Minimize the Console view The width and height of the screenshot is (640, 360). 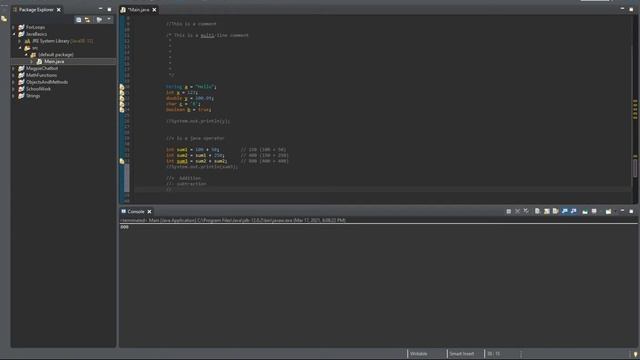pyautogui.click(x=622, y=211)
